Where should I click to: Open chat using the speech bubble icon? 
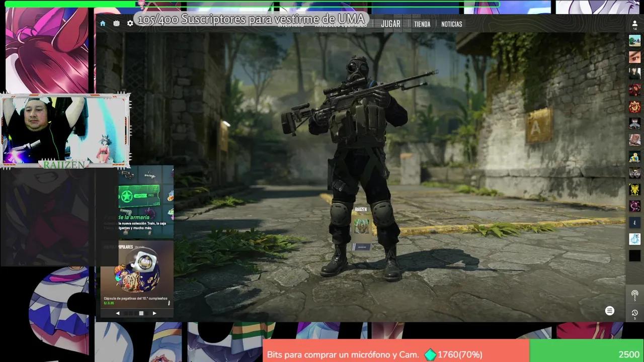click(609, 311)
